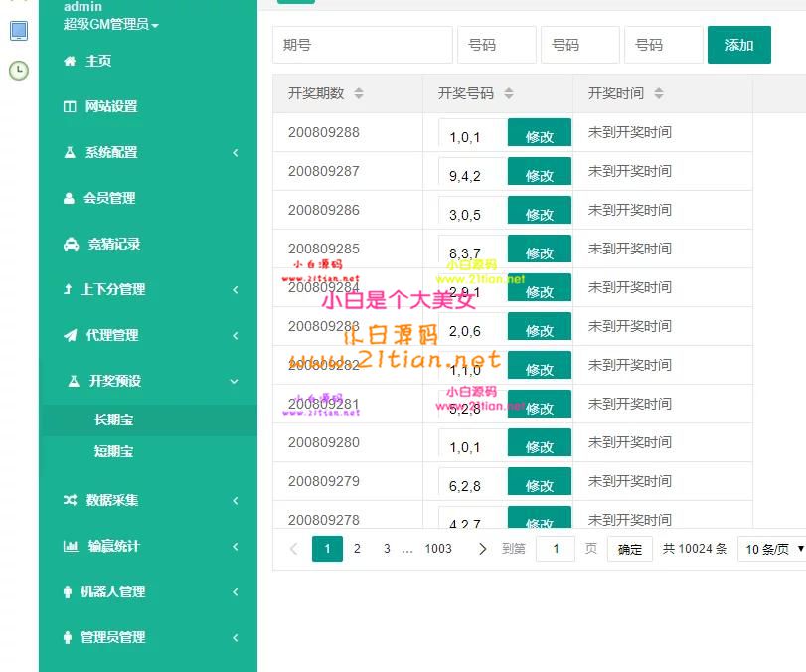806x672 pixels.
Task: Click 修改 for period 200809283
Action: pyautogui.click(x=540, y=326)
